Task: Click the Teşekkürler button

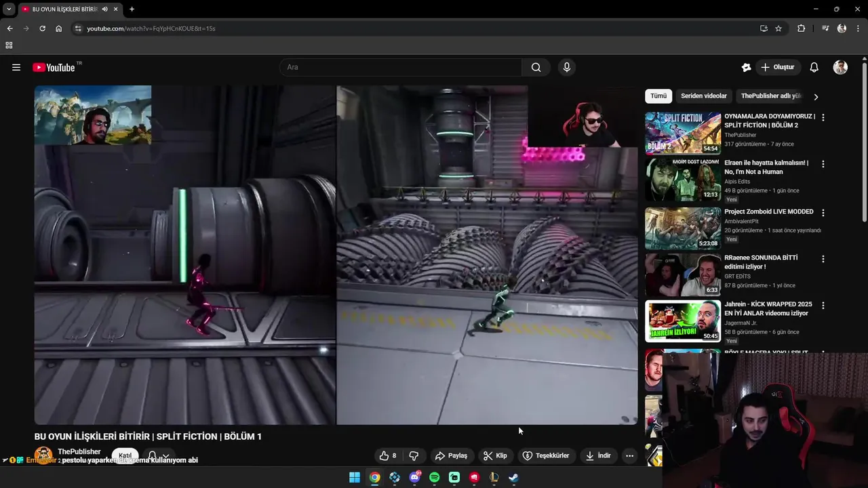Action: [x=546, y=455]
